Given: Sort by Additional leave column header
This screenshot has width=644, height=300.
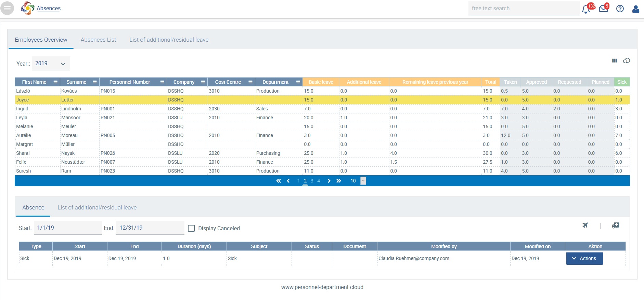Looking at the screenshot, I should pos(364,82).
